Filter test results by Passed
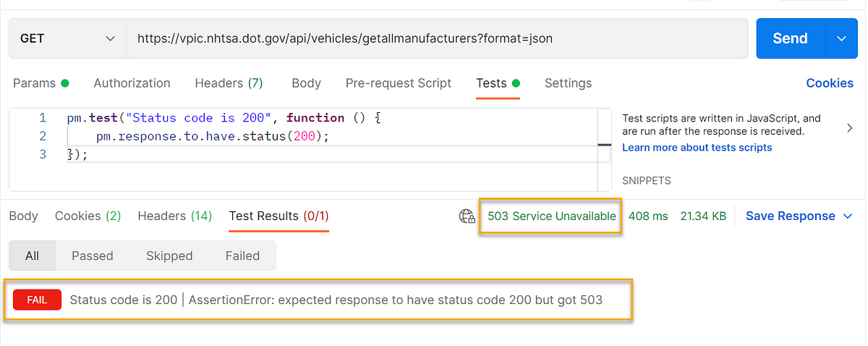Screen dimensions: 868x346 92,256
